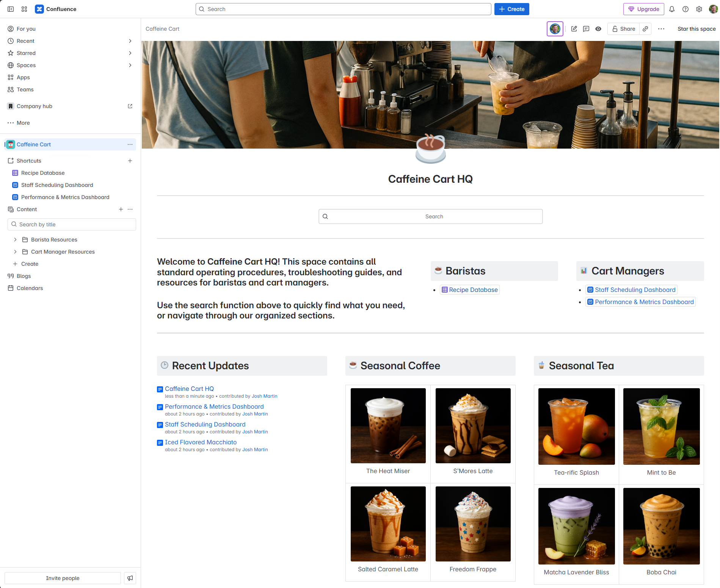720x588 pixels.
Task: Collapse the sidebar with the panel icon
Action: click(11, 9)
